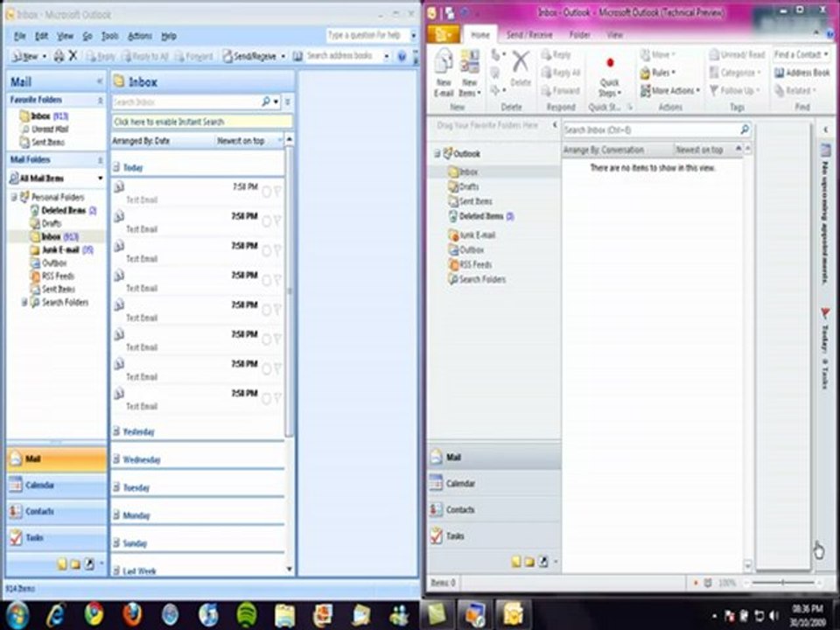Switch to Folder ribbon tab

click(x=579, y=35)
